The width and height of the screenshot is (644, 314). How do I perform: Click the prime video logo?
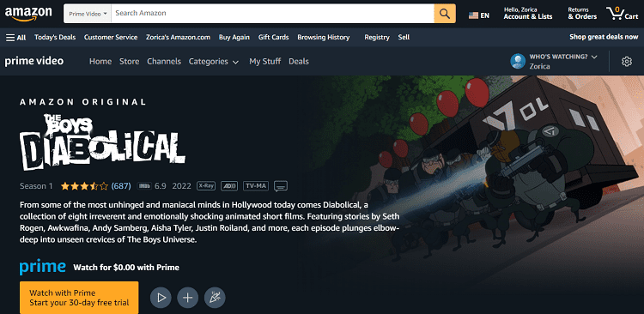[x=34, y=62]
